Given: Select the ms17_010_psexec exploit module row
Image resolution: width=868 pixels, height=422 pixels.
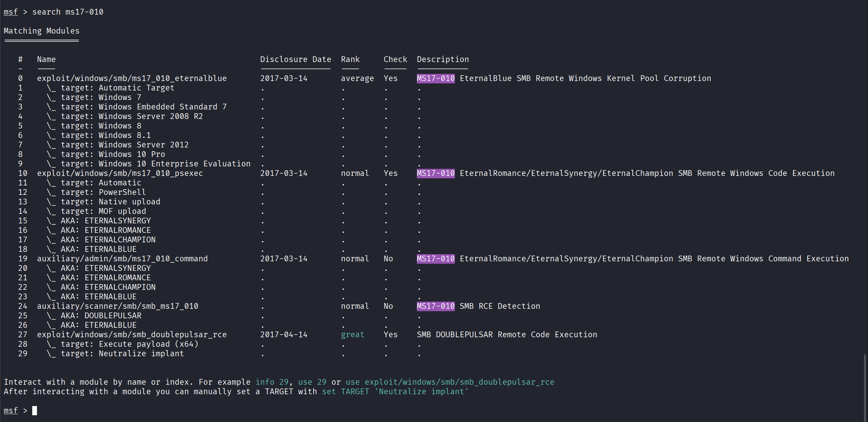Looking at the screenshot, I should pyautogui.click(x=120, y=173).
